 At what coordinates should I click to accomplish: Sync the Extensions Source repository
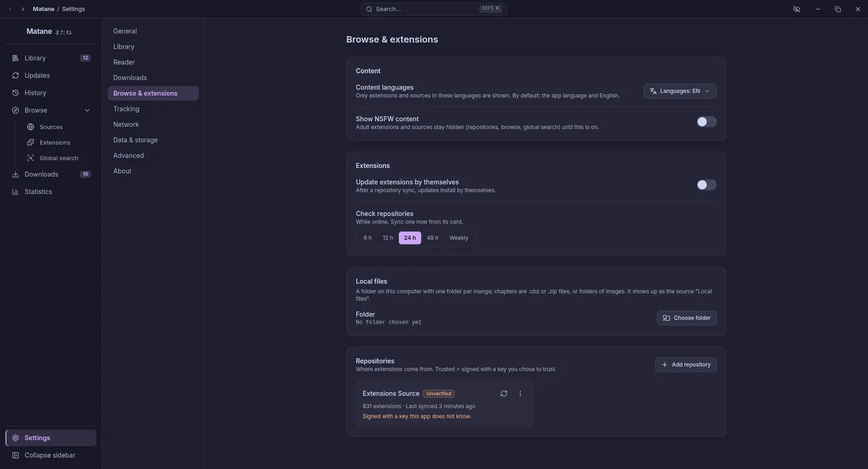[x=504, y=394]
